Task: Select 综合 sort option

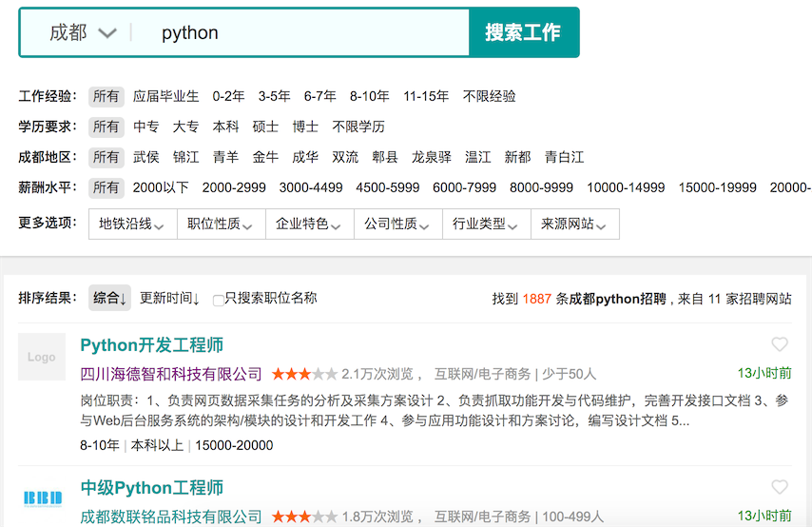Action: point(109,298)
